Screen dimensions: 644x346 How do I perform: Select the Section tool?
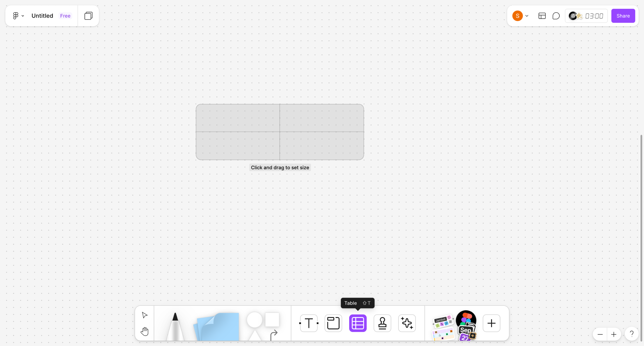click(333, 323)
